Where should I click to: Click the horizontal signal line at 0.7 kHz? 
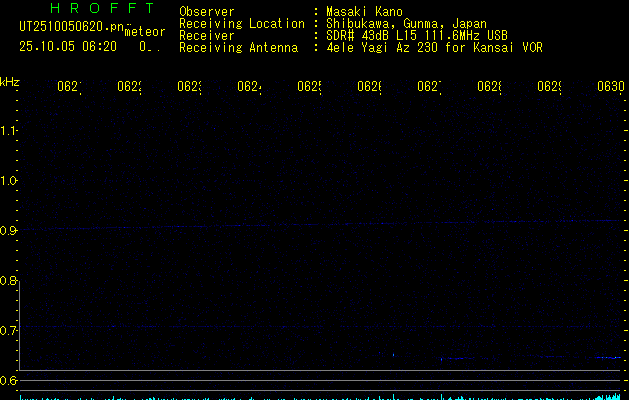pyautogui.click(x=320, y=326)
